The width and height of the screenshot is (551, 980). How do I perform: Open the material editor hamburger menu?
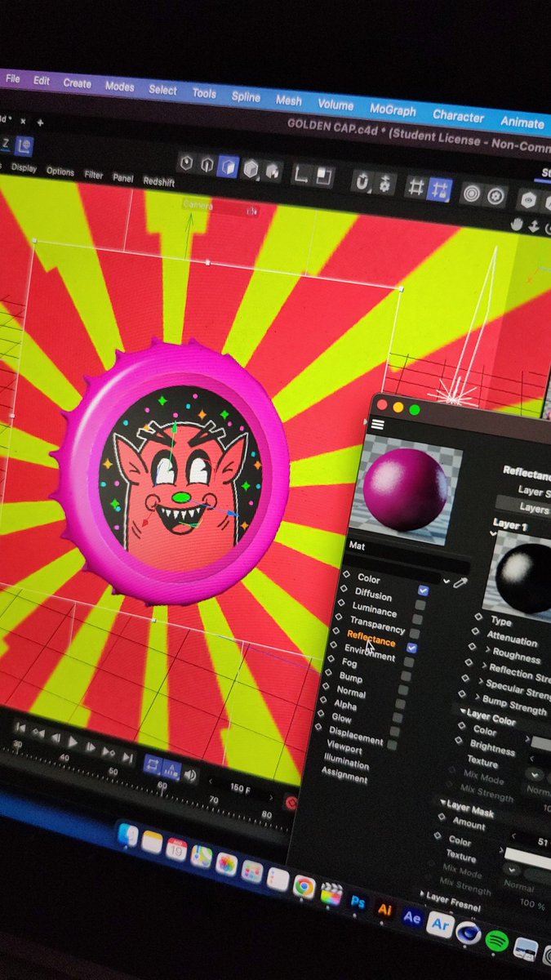(x=377, y=425)
